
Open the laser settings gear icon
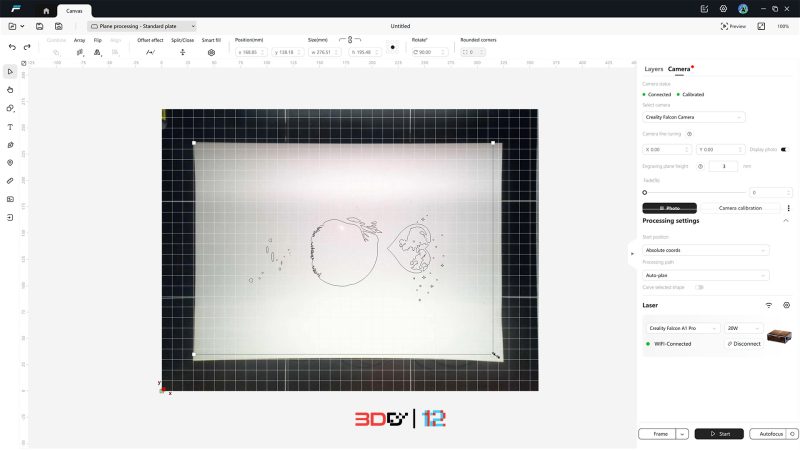point(787,305)
